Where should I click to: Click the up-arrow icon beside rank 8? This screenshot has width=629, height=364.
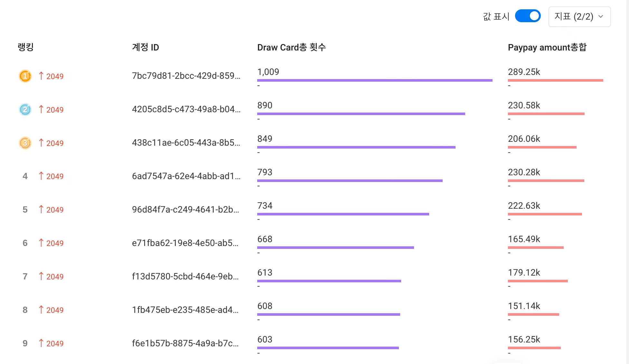coord(41,310)
